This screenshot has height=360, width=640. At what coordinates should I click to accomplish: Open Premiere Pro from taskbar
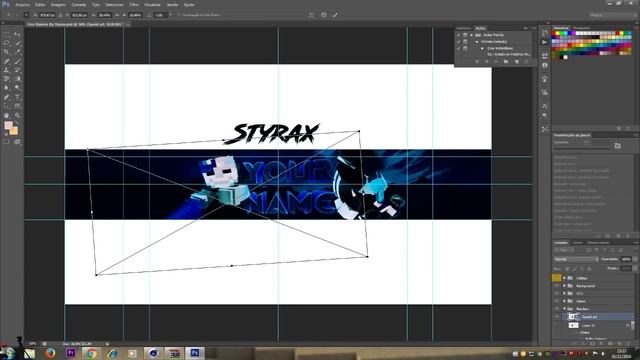(x=71, y=353)
